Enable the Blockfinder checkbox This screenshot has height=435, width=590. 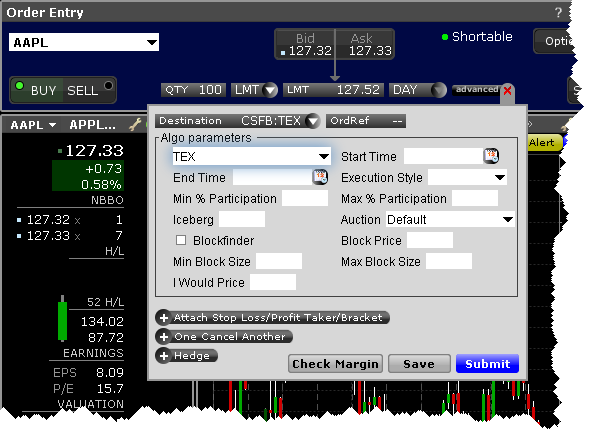181,240
